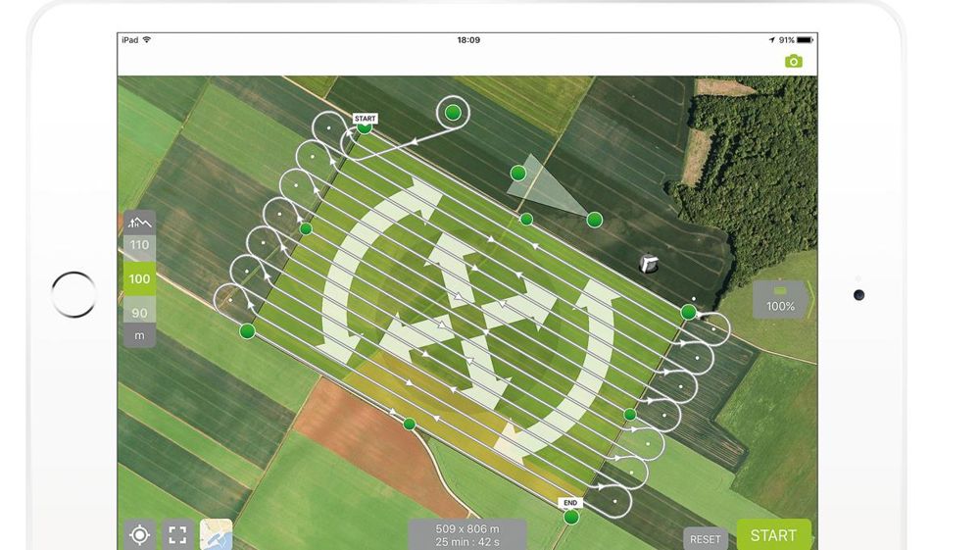Tap the iPad Wi-Fi status icon
Viewport: 980px width, 550px height.
click(147, 39)
